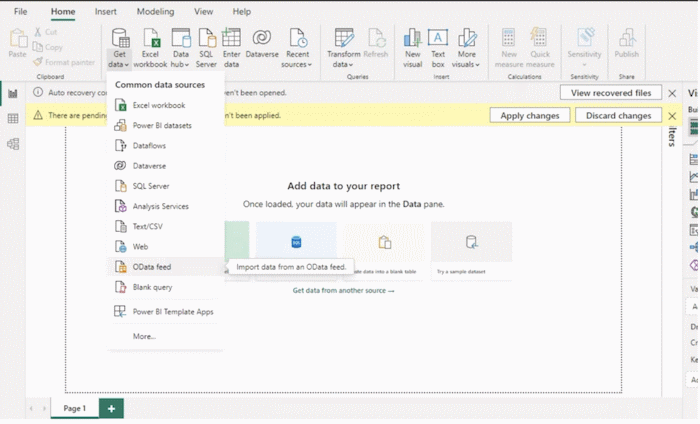Dismiss the pending changes warning bar
700x424 pixels.
click(672, 116)
